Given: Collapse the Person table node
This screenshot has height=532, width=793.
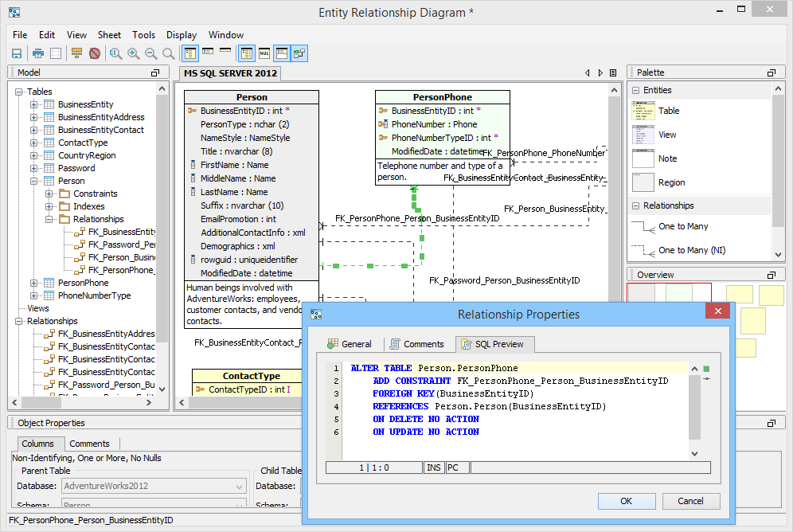Looking at the screenshot, I should click(33, 181).
